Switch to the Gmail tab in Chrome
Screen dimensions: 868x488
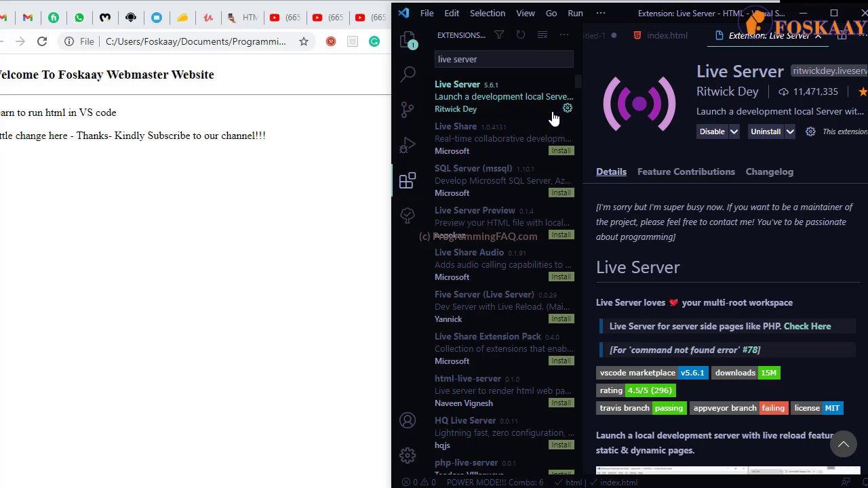click(x=28, y=18)
